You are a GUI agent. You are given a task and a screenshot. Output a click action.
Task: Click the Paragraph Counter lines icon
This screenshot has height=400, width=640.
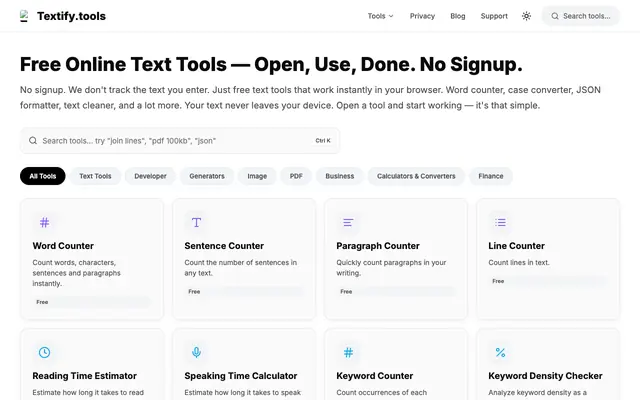coord(348,222)
